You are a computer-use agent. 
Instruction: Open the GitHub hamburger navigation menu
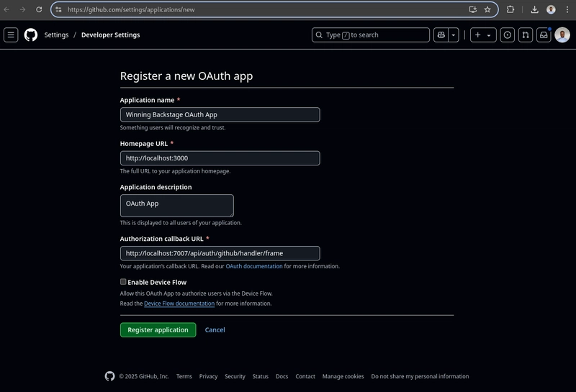click(11, 35)
